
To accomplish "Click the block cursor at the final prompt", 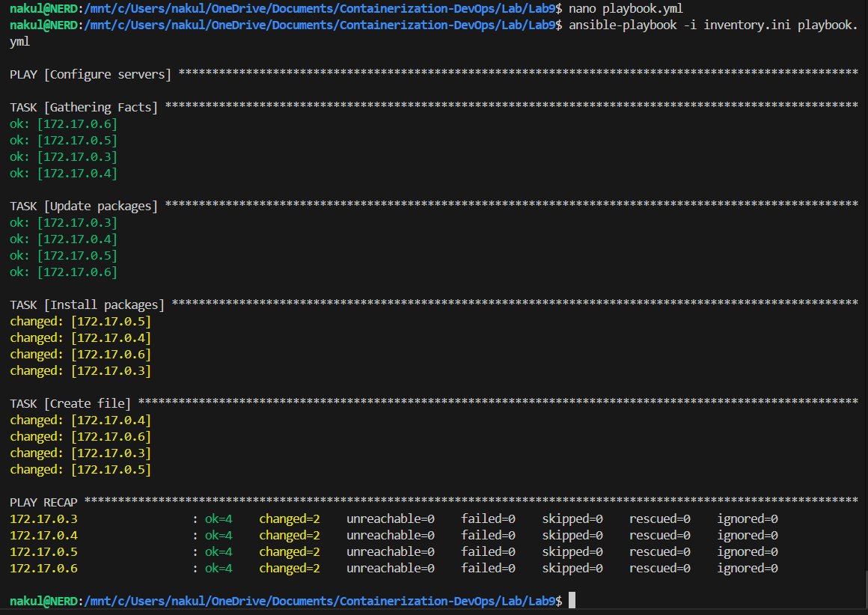I will 572,601.
